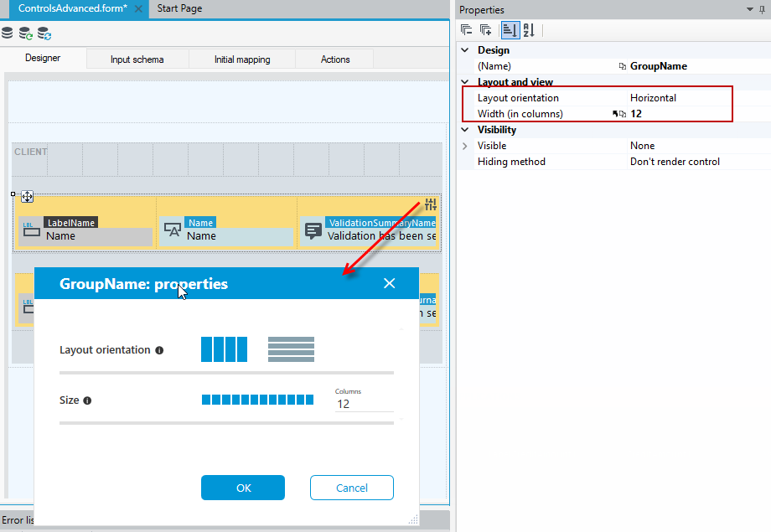Click OK in the GroupName properties dialog
The width and height of the screenshot is (771, 532).
243,488
